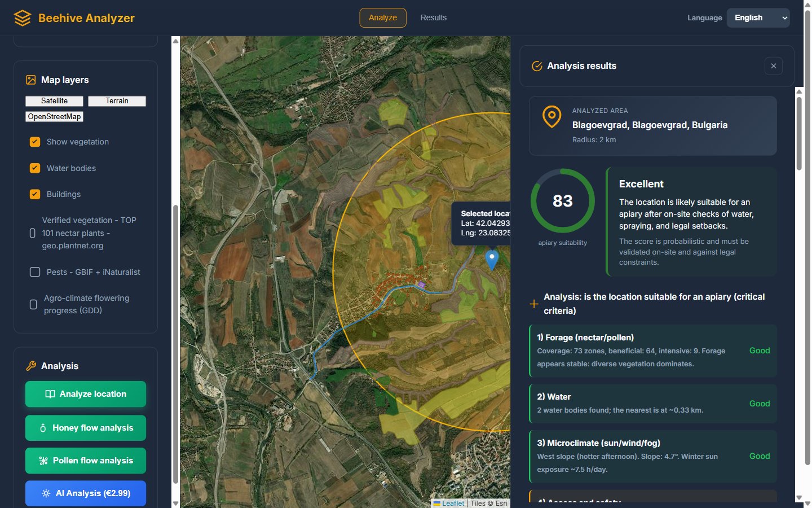812x508 pixels.
Task: Click the Excellent rating heading
Action: pos(641,184)
